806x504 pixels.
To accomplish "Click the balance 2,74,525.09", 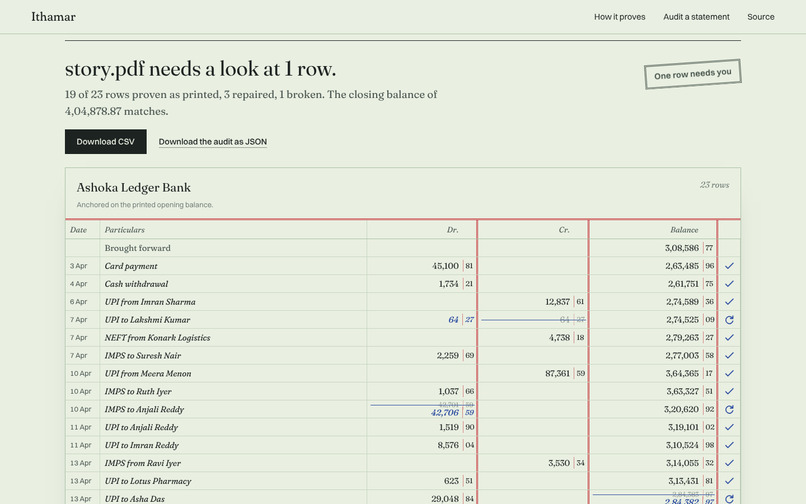I will (690, 320).
